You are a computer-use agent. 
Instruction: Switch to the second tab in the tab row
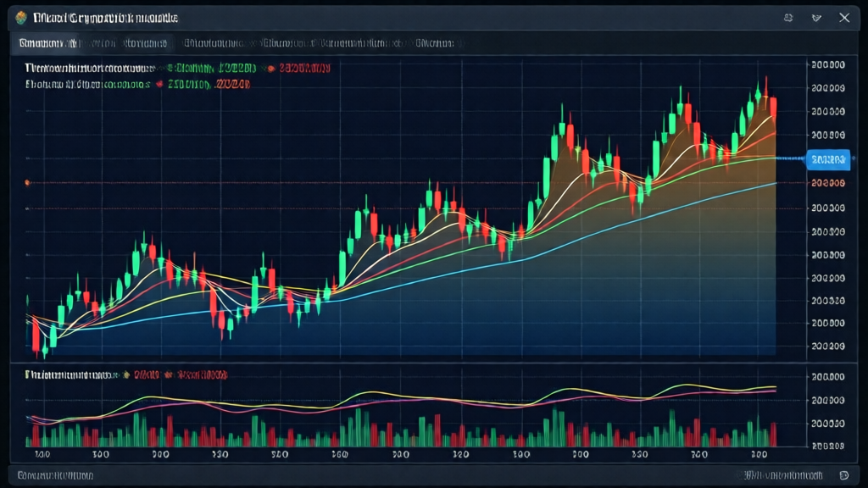125,42
